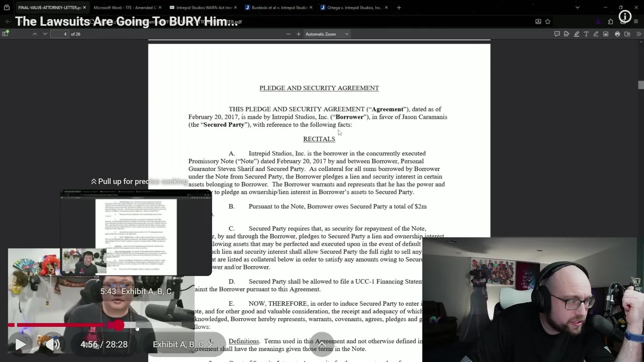Screen dimensions: 644x362
Task: Click the video info card icon
Action: point(625,17)
